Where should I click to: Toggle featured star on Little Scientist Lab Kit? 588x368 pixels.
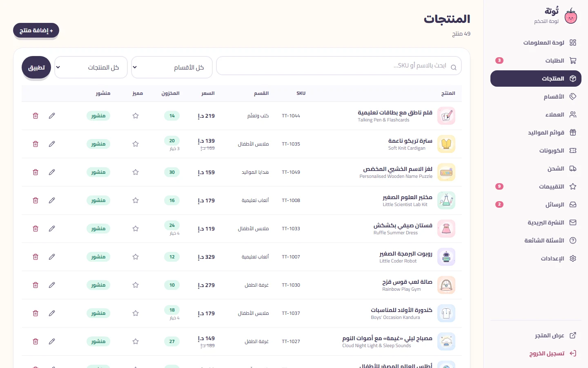136,200
